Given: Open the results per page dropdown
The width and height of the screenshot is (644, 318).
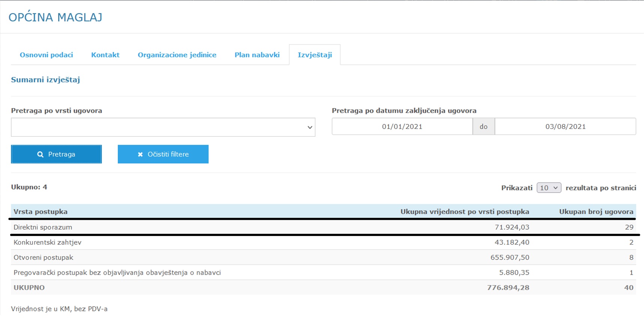Looking at the screenshot, I should click(549, 188).
